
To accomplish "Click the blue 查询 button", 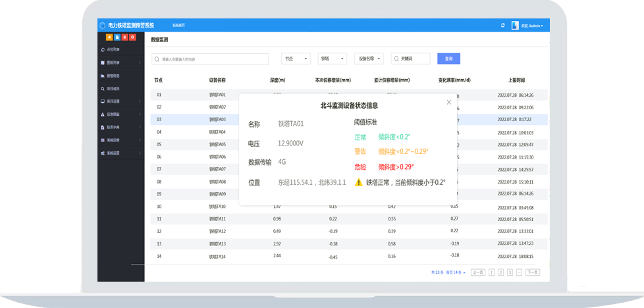I will point(448,59).
